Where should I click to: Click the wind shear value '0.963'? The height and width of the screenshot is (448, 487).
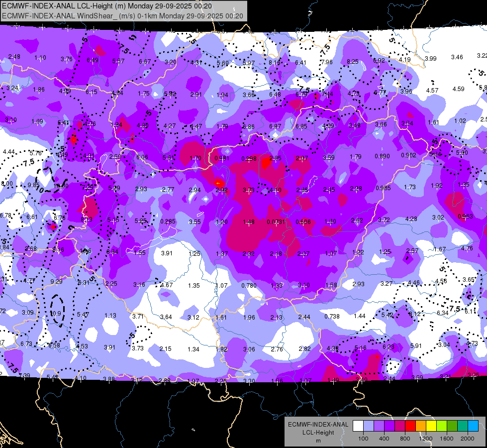pos(465,217)
